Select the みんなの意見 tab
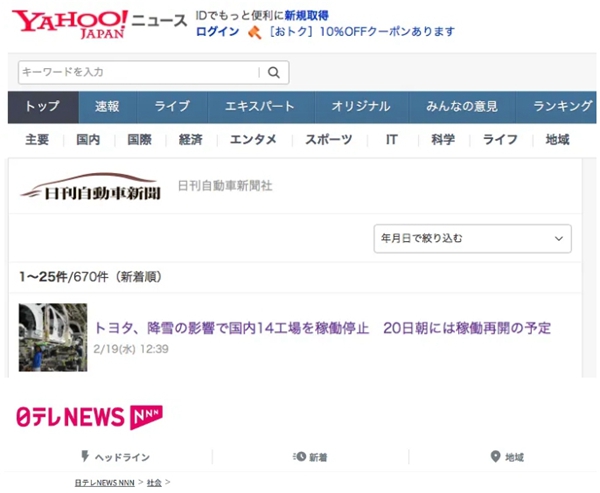Viewport: 600px width, 493px height. click(460, 107)
